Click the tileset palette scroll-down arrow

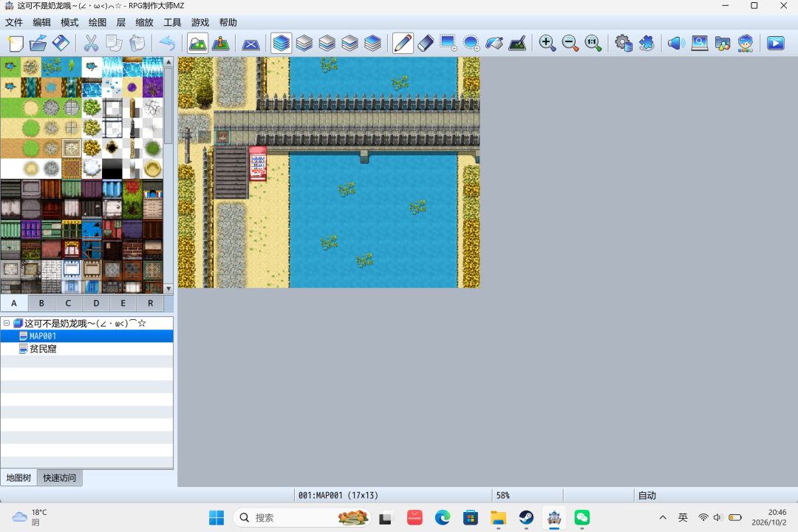[x=168, y=289]
